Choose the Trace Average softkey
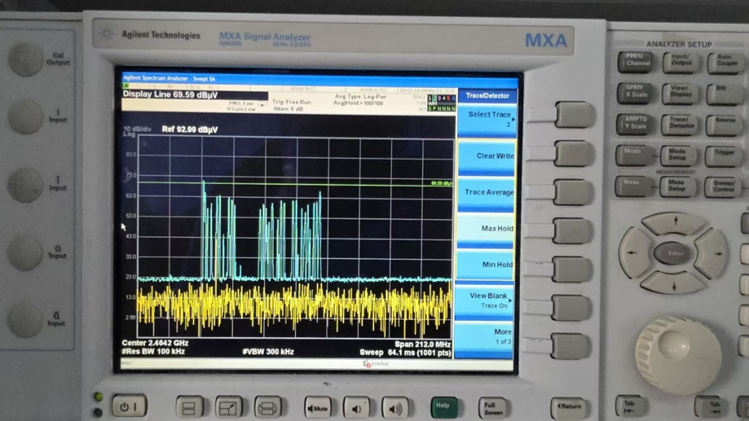Screen dimensions: 749x421 pyautogui.click(x=487, y=192)
